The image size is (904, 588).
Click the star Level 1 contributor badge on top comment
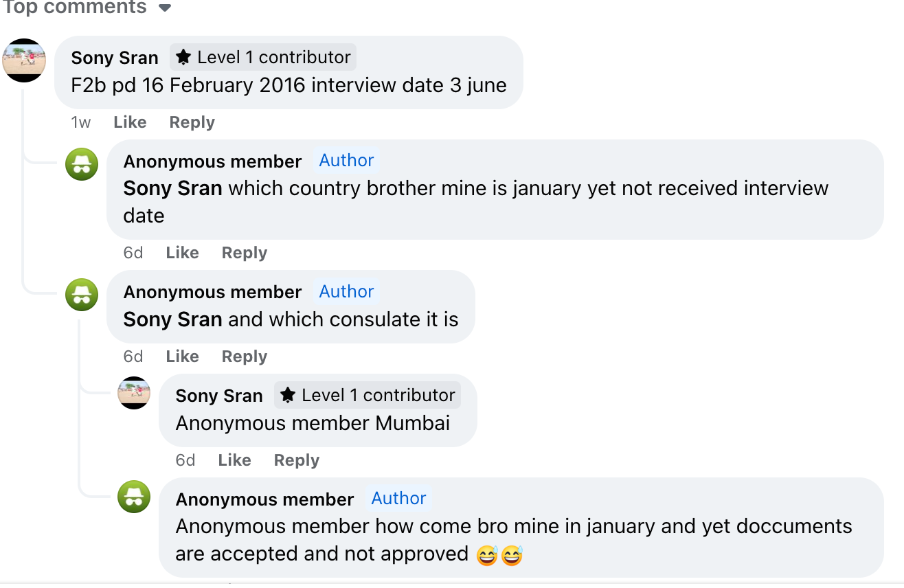coord(263,57)
